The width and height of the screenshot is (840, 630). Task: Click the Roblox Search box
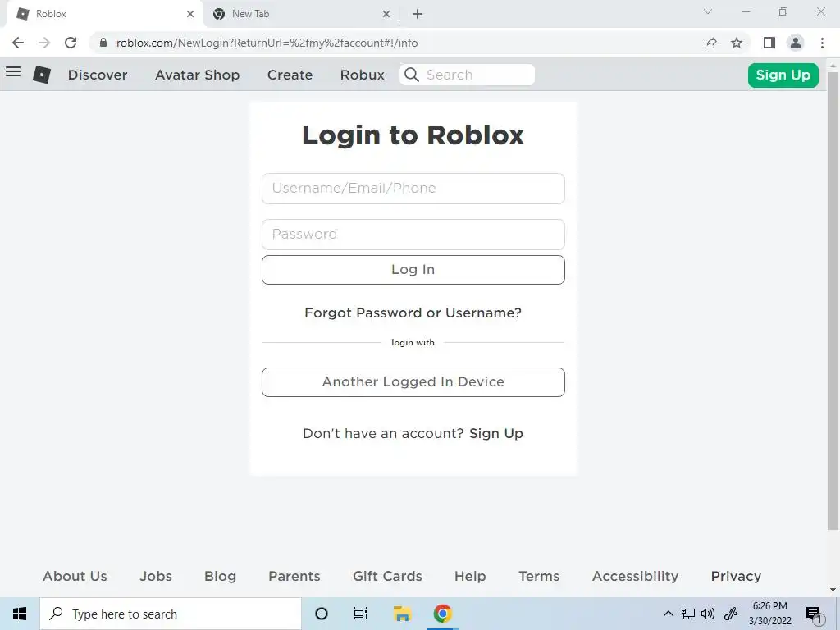pos(467,75)
